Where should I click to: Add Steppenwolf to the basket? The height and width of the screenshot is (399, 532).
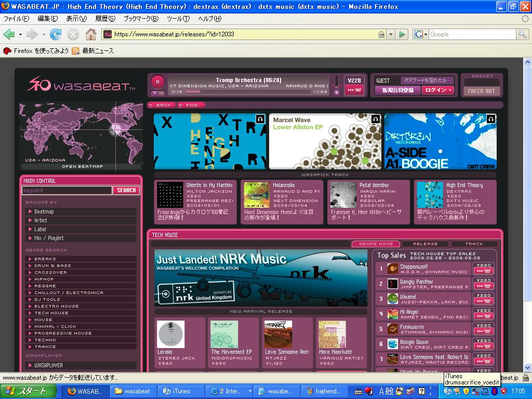pyautogui.click(x=484, y=271)
